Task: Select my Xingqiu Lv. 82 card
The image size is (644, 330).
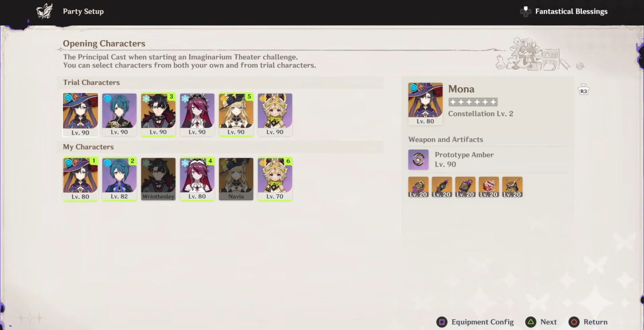Action: [119, 179]
